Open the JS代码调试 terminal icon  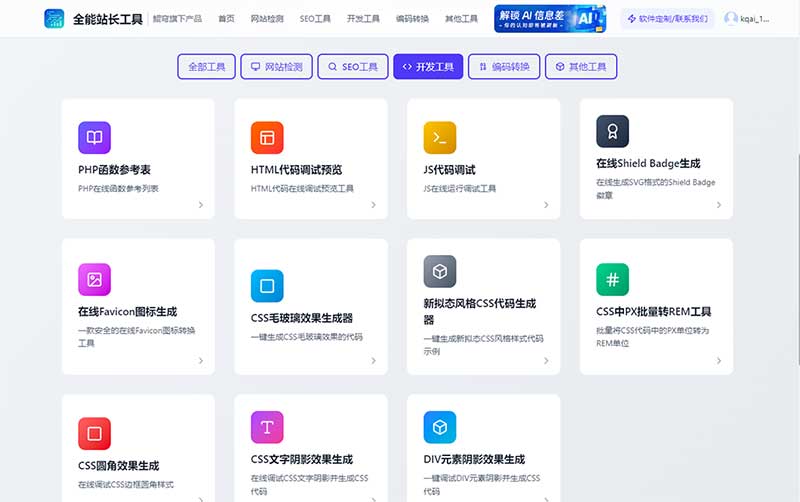(440, 137)
